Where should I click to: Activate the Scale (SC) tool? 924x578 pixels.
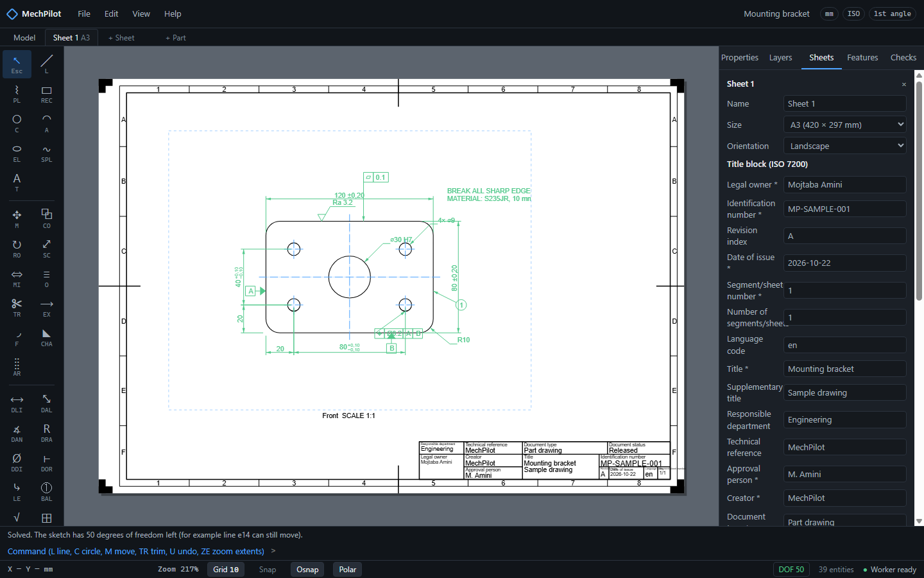(47, 249)
